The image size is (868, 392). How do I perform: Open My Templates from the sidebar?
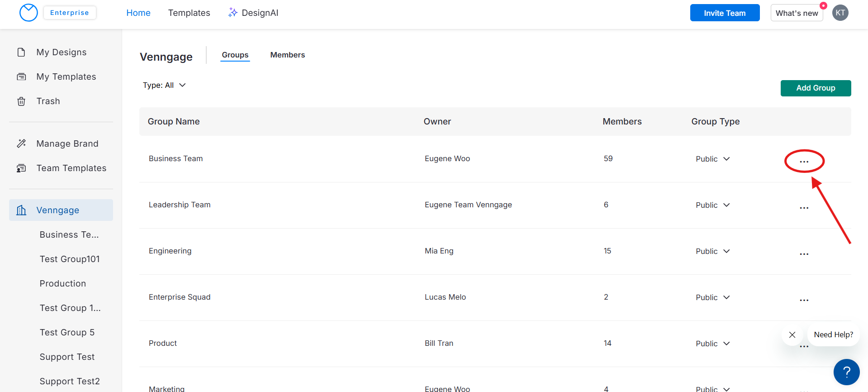point(66,76)
